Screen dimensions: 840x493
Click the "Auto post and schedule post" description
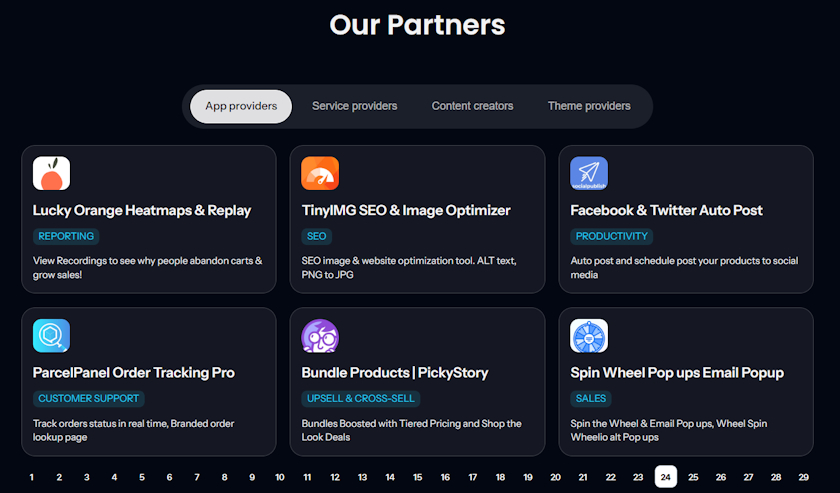pos(685,268)
